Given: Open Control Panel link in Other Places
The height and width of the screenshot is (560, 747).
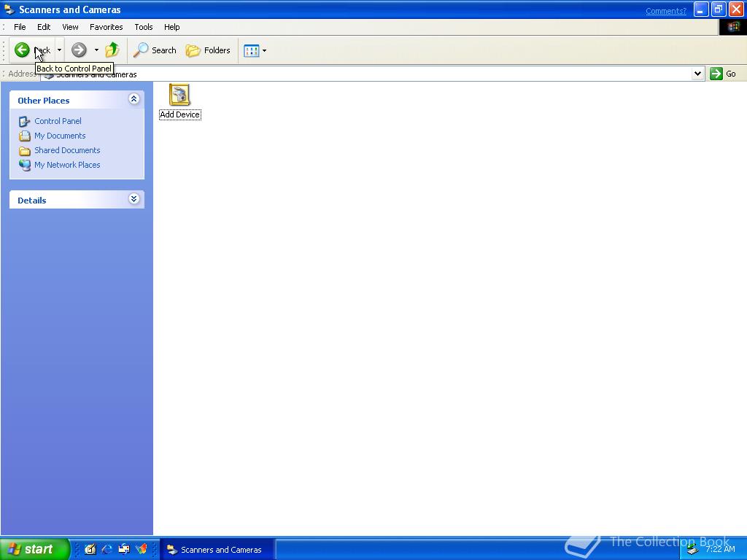Looking at the screenshot, I should point(58,121).
